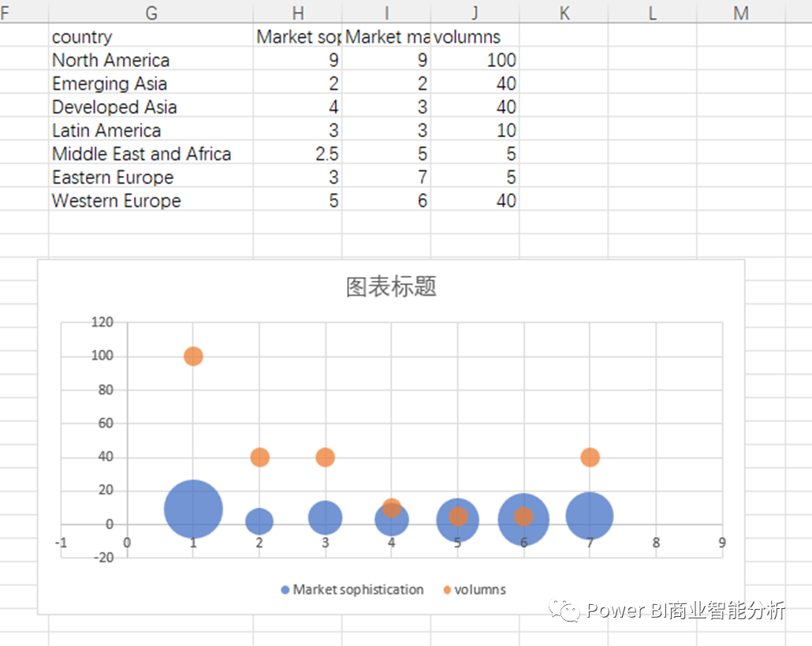
Task: Select column L header
Action: tap(653, 12)
